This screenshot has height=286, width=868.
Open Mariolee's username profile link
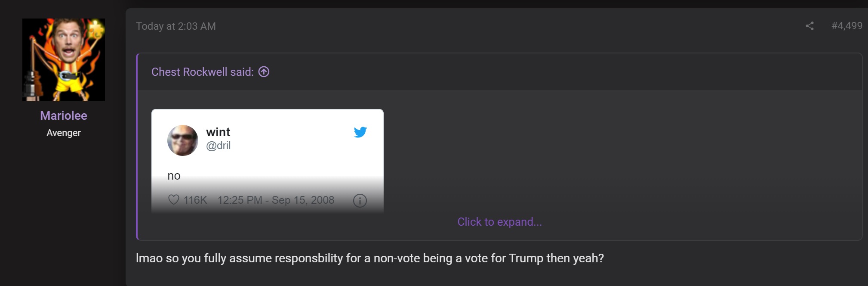64,115
